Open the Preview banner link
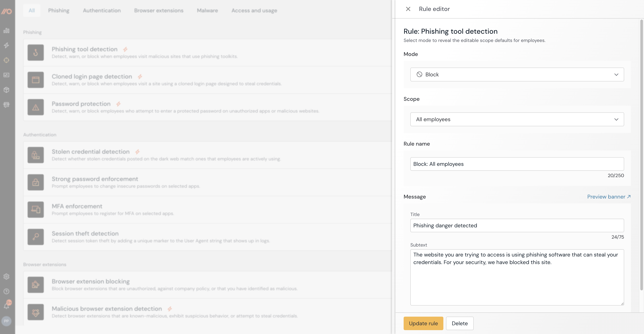Image resolution: width=644 pixels, height=334 pixels. [609, 197]
